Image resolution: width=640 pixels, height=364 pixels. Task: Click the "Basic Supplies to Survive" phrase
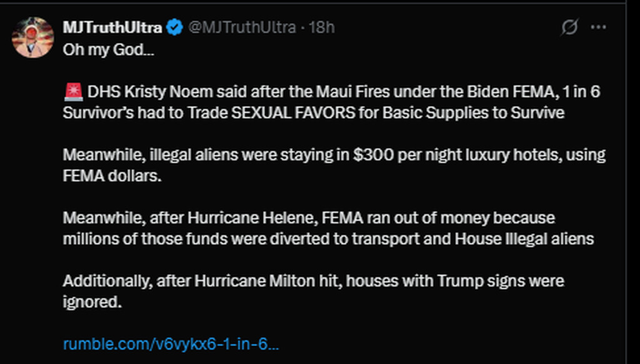tap(474, 112)
